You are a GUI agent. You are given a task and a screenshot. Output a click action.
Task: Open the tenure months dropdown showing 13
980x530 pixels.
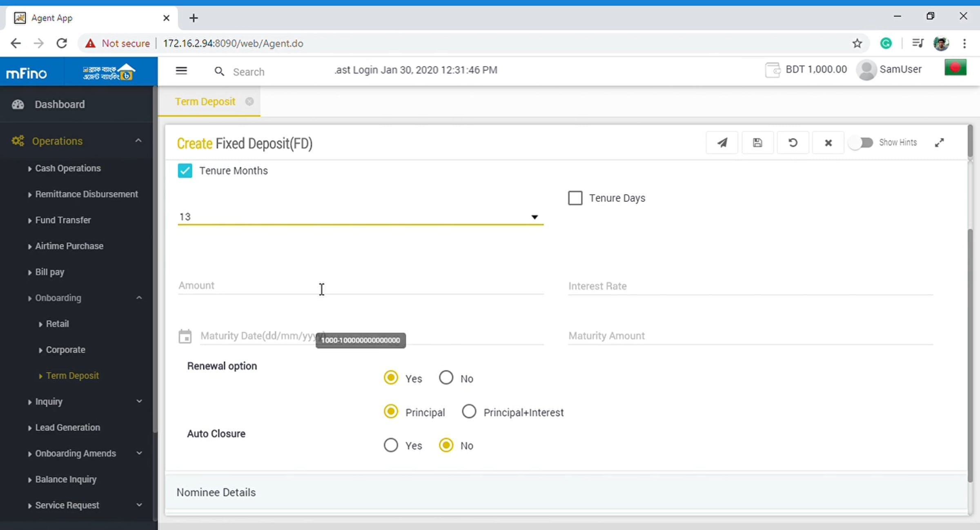pos(360,217)
